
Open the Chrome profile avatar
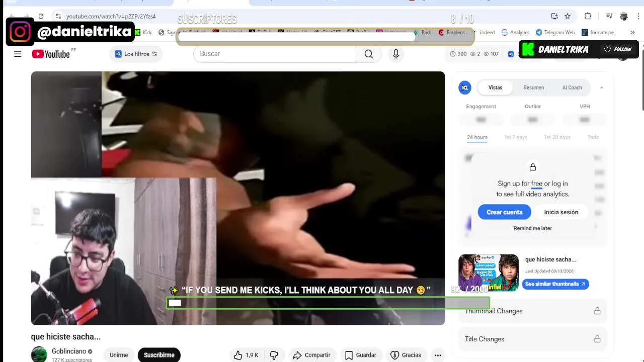pyautogui.click(x=624, y=16)
